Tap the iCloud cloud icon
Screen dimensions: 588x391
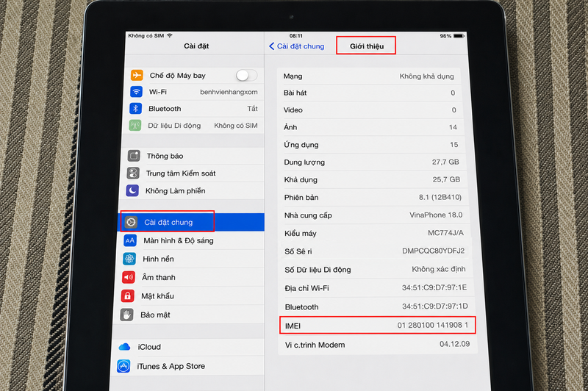(124, 347)
